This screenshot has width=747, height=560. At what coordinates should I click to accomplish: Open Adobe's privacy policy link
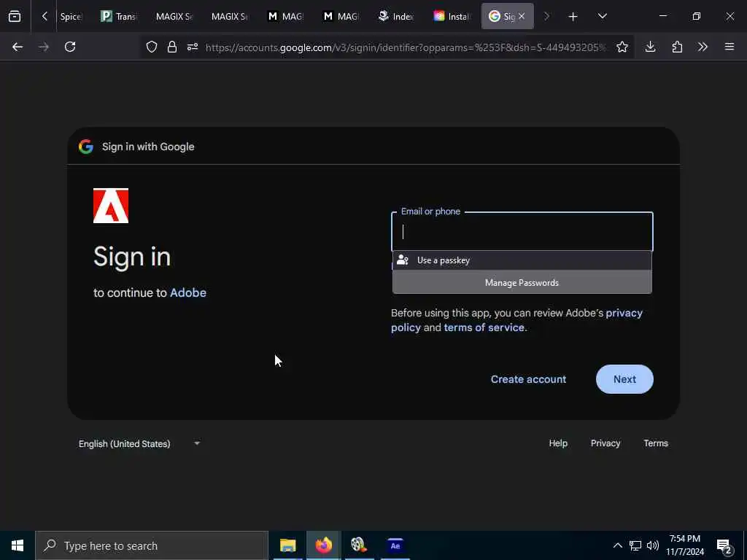517,320
